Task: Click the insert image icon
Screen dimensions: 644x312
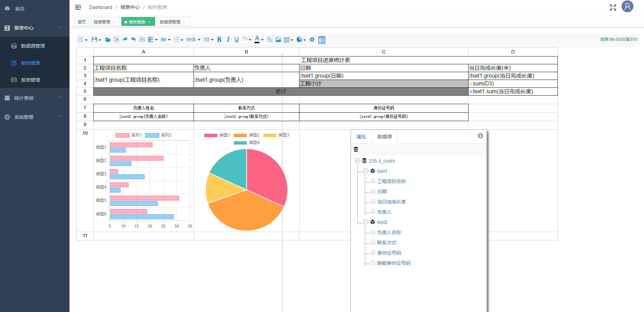Action: pyautogui.click(x=278, y=40)
